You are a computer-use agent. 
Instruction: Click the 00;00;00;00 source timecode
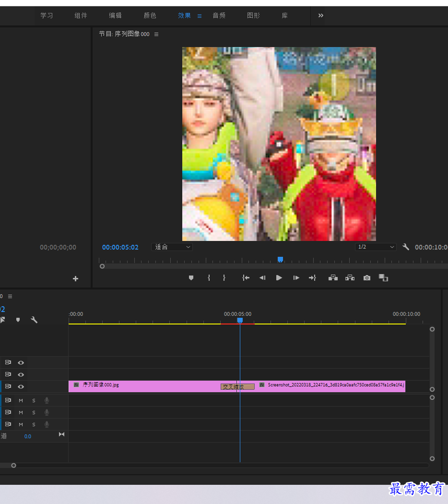pyautogui.click(x=58, y=247)
